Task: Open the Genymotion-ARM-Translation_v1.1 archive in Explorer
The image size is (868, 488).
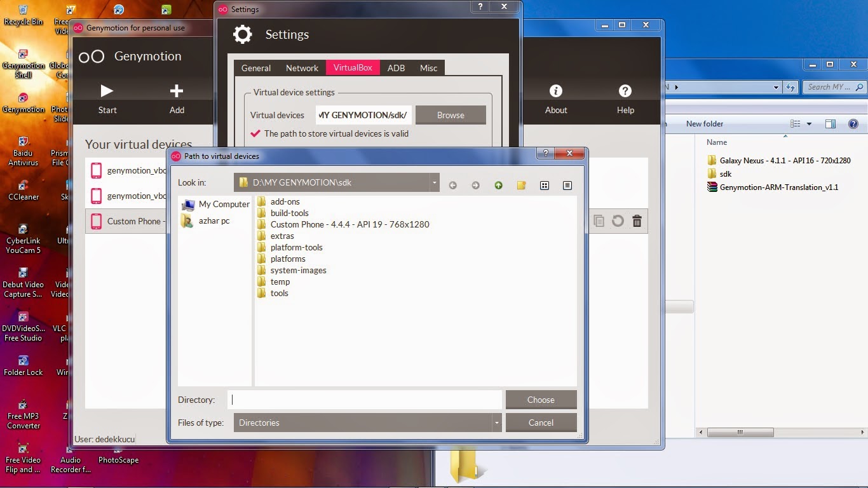Action: (773, 187)
